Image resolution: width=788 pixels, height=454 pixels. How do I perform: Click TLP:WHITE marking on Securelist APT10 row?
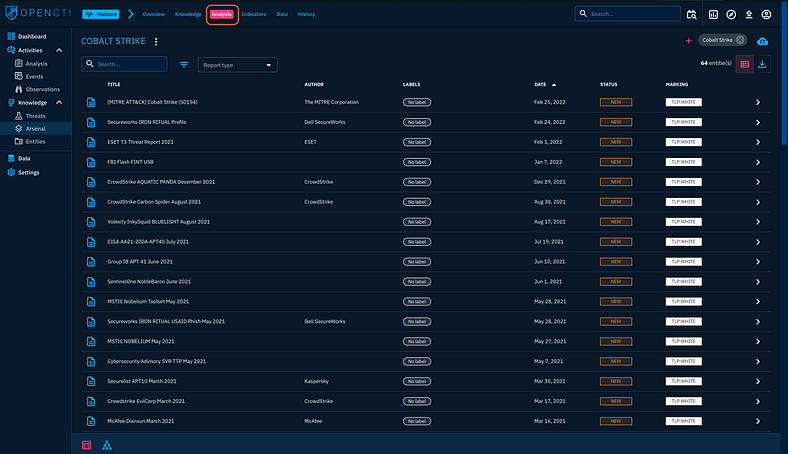coord(683,381)
